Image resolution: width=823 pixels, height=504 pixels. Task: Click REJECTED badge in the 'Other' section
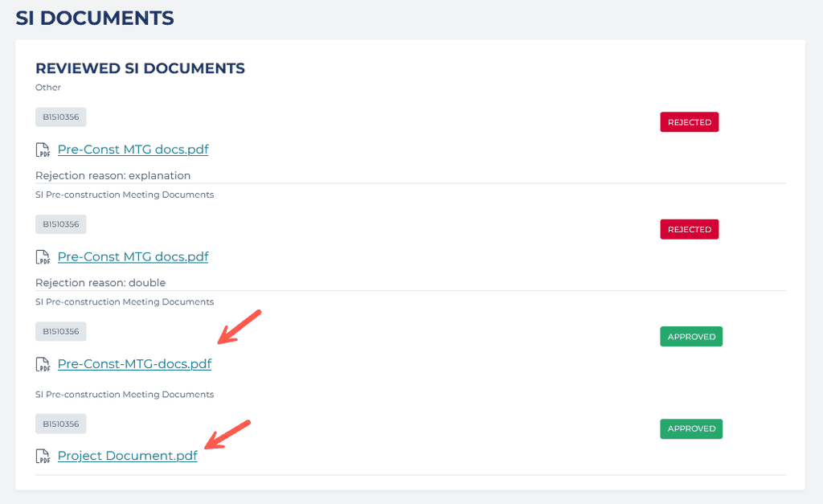(689, 122)
